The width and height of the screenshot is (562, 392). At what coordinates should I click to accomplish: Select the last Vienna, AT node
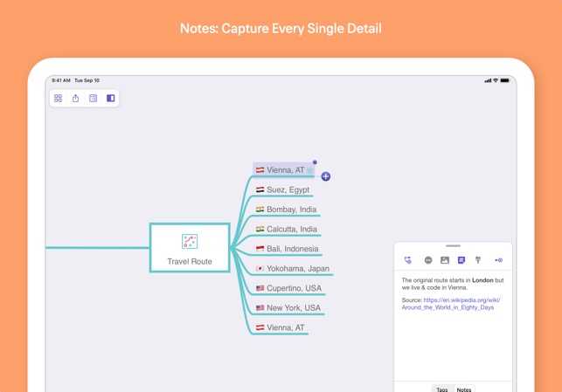(280, 327)
